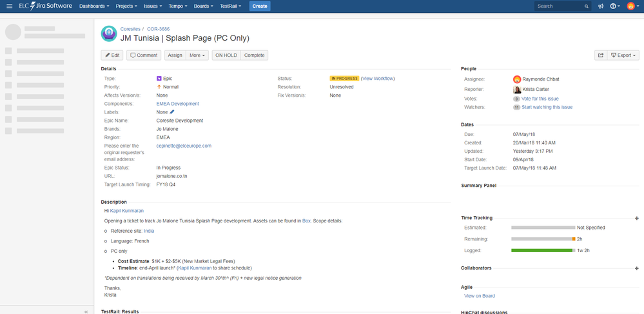
Task: Open the View on Board link
Action: coord(480,295)
